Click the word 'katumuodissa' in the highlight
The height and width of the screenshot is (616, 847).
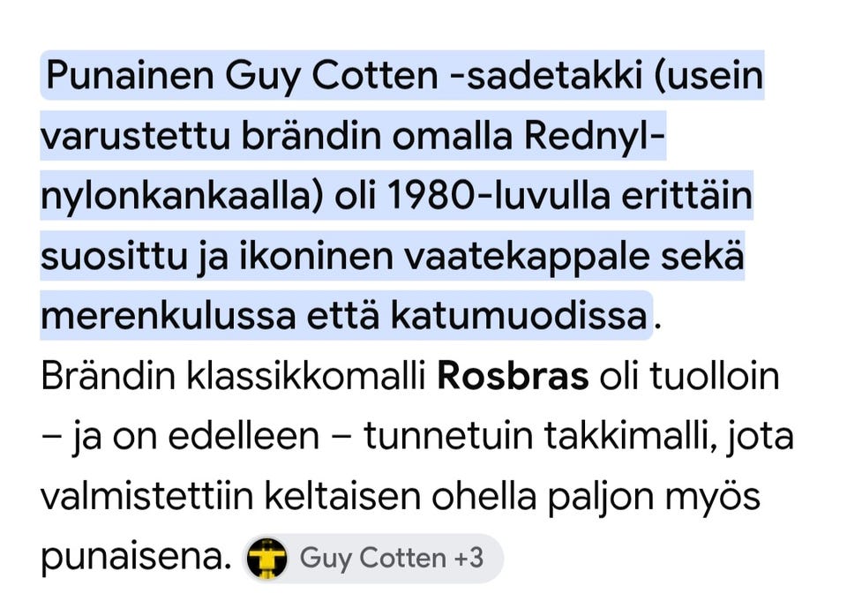click(519, 316)
